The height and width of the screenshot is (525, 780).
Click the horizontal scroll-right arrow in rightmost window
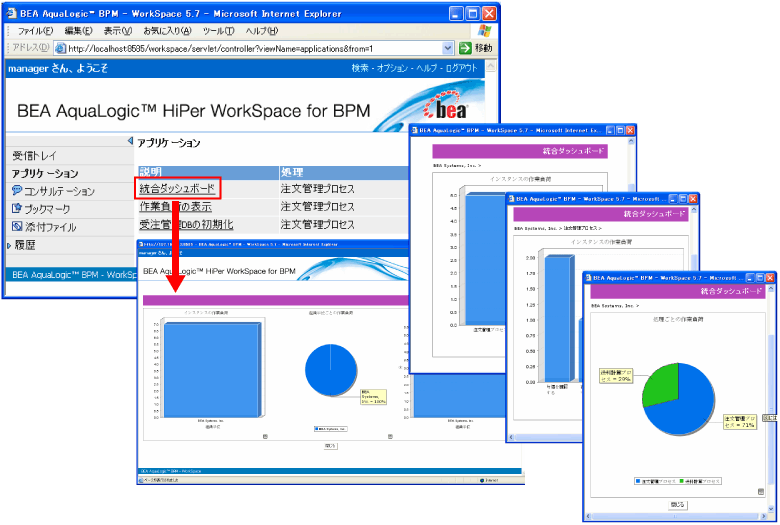coord(764,517)
